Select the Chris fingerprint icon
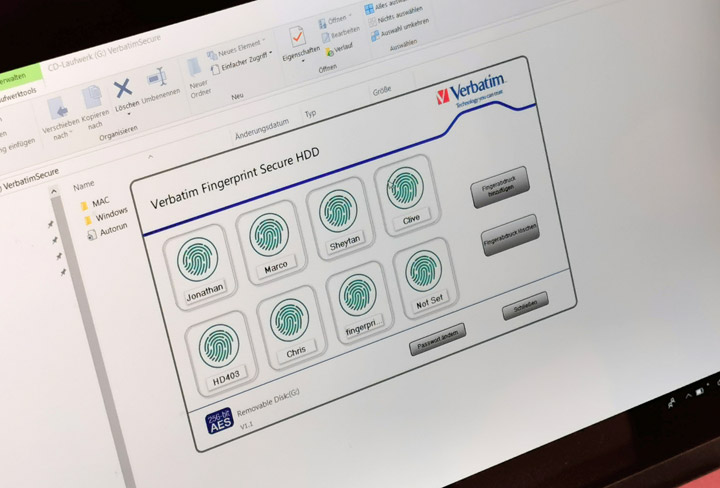 289,320
